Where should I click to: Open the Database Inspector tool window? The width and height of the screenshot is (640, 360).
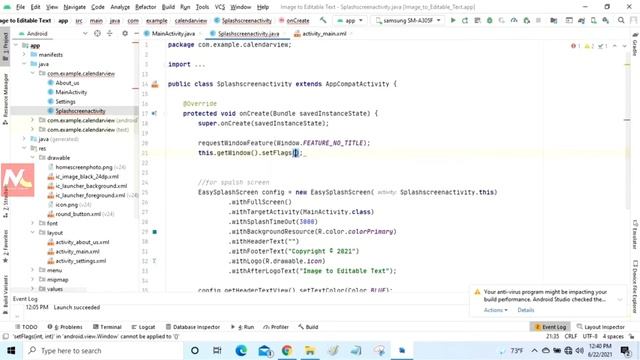(x=193, y=327)
